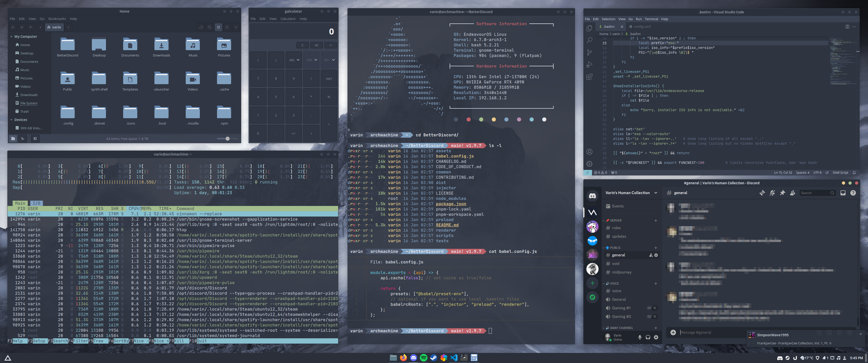Switch to config.conf tab in VS Code
This screenshot has height=363, width=868.
640,27
